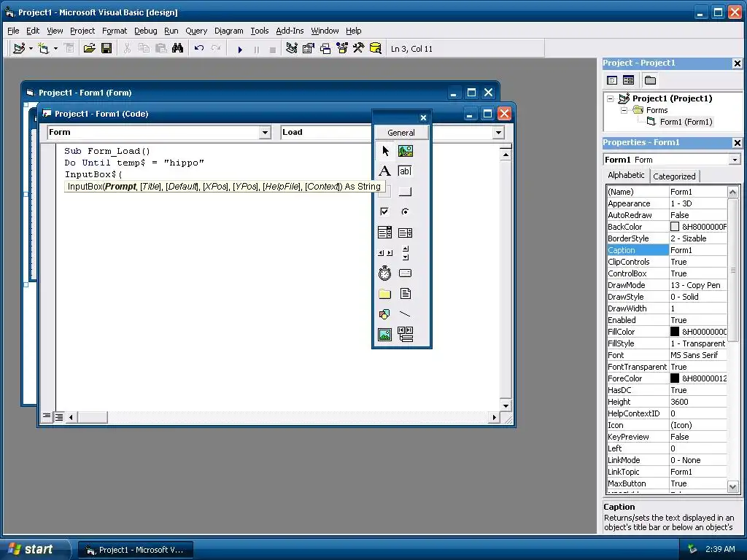Open the Object dropdown showing Form
747x560 pixels.
[266, 133]
